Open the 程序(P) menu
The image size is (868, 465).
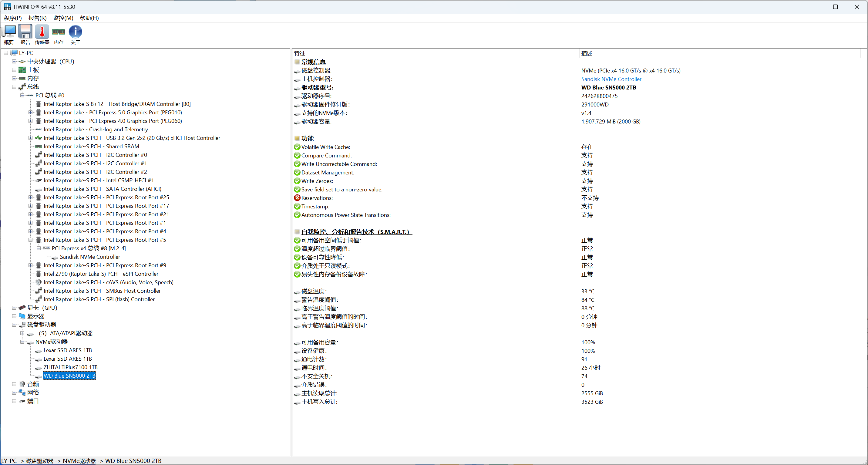(13, 18)
